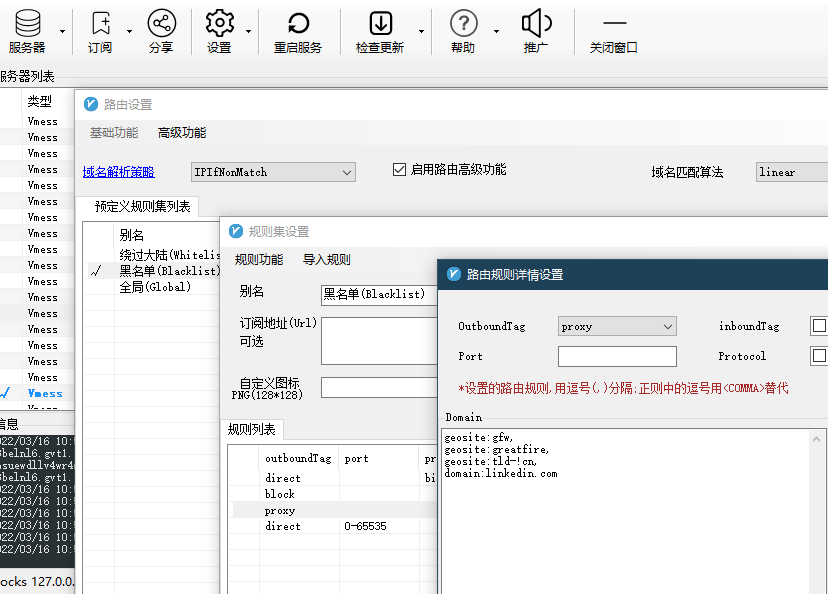Click the 分享 share icon

(162, 24)
